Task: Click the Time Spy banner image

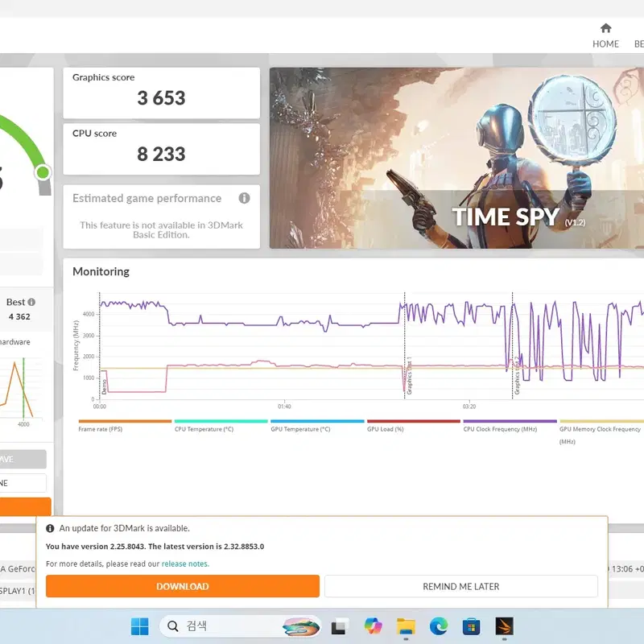Action: point(456,158)
